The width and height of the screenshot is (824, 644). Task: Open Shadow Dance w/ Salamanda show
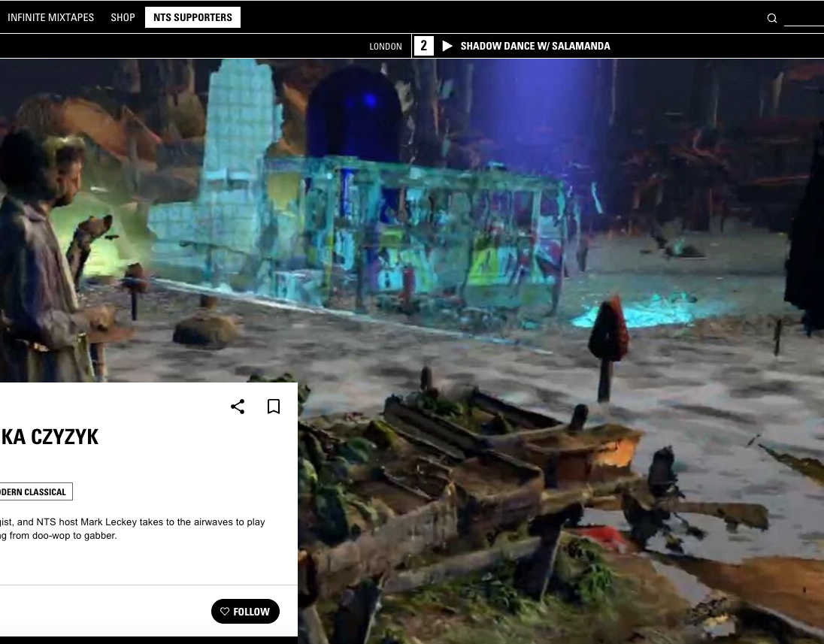click(x=535, y=47)
